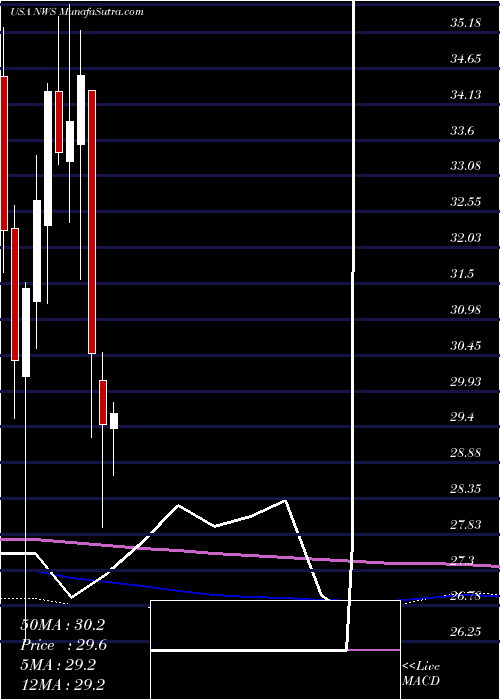Click the 34.13 price axis label
This screenshot has height=700, width=500.
tap(465, 95)
